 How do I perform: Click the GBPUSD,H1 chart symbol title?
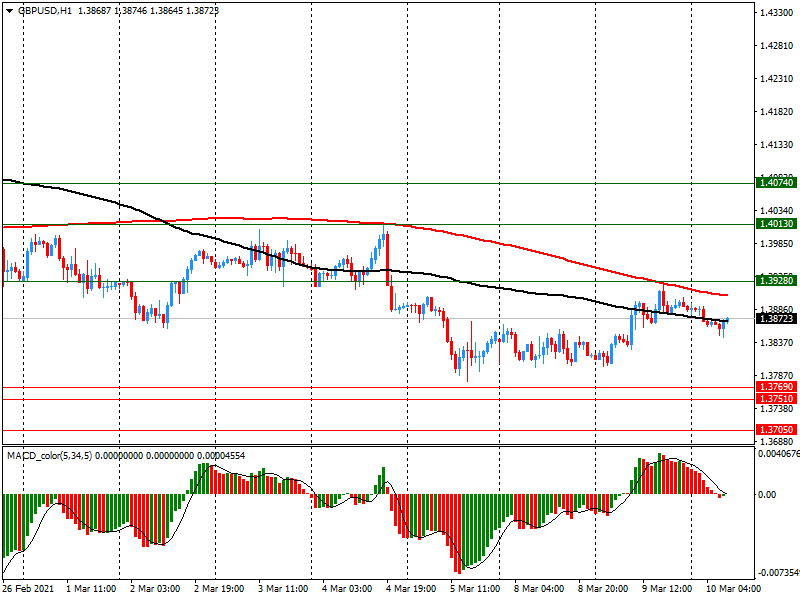tap(45, 9)
